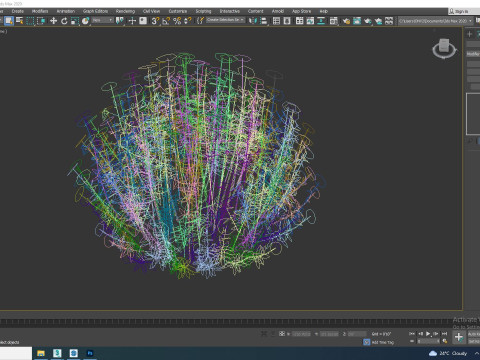Click Add Time Tag
Viewport: 480px width, 360px height.
383,342
